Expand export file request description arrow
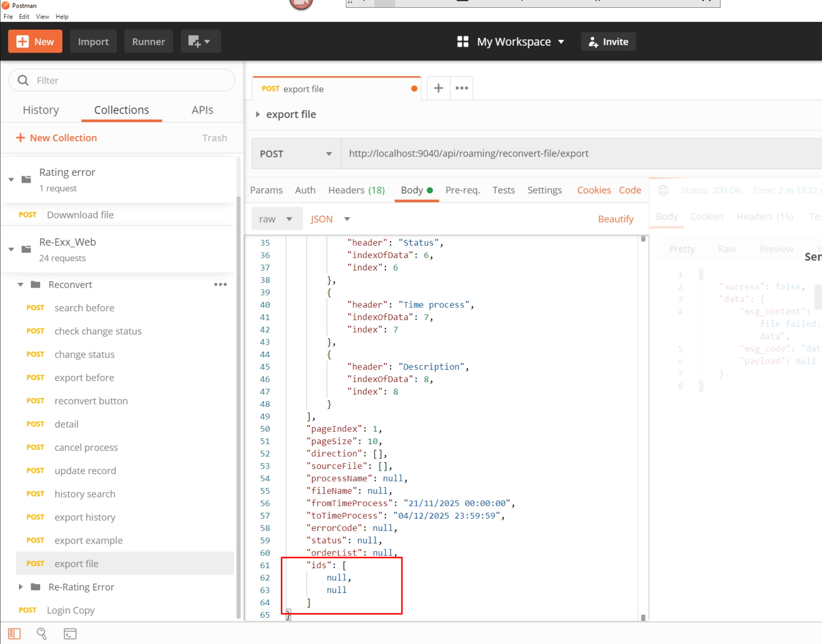 click(258, 114)
